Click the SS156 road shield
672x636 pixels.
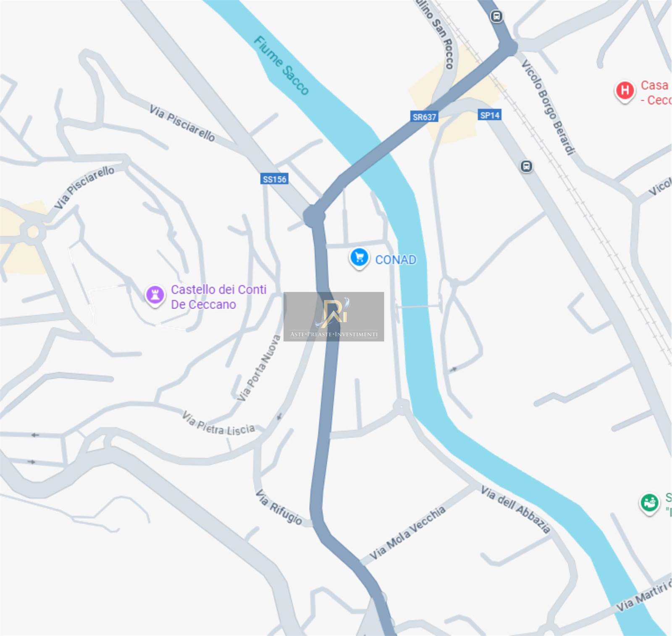(x=274, y=179)
